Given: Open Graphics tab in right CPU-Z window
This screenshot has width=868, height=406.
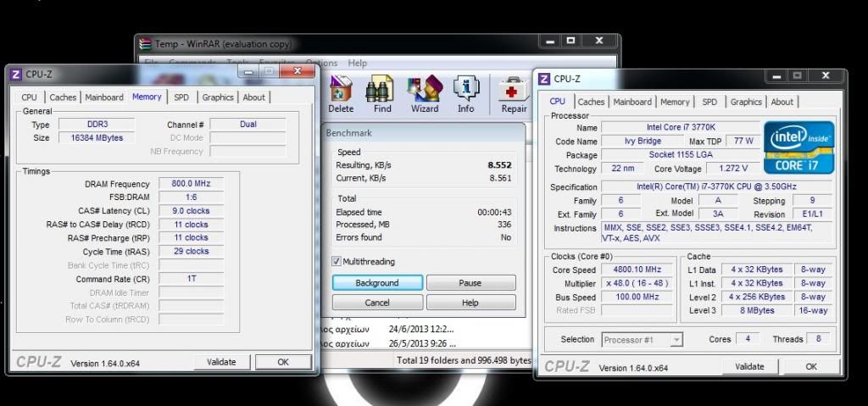Looking at the screenshot, I should [746, 102].
